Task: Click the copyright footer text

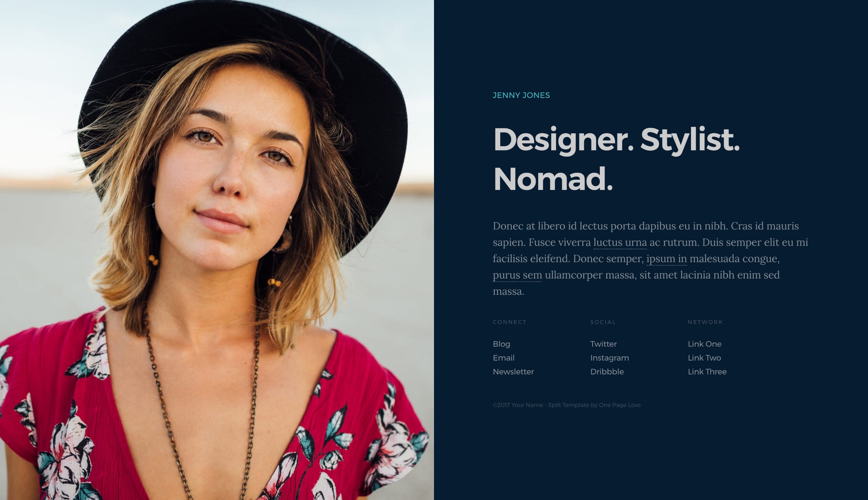Action: (566, 405)
